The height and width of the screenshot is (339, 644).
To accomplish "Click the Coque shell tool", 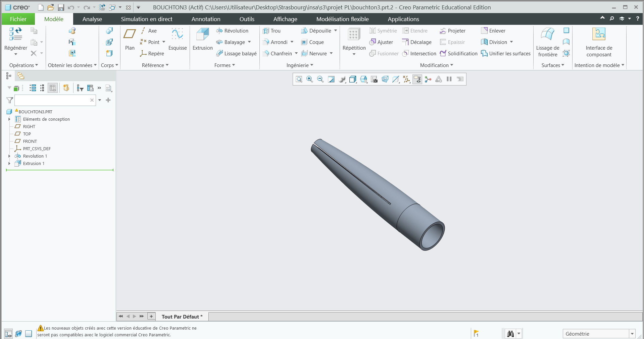I will click(312, 42).
